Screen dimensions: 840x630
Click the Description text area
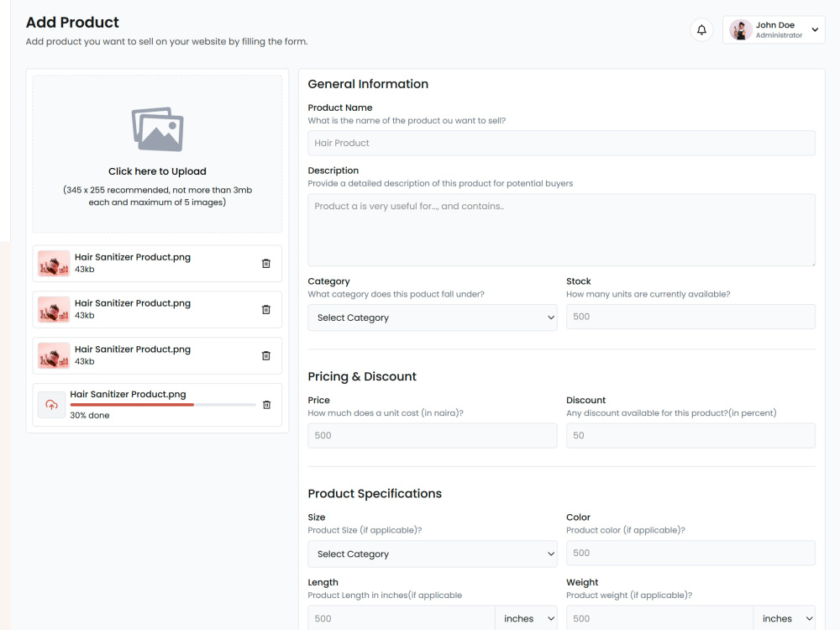561,230
